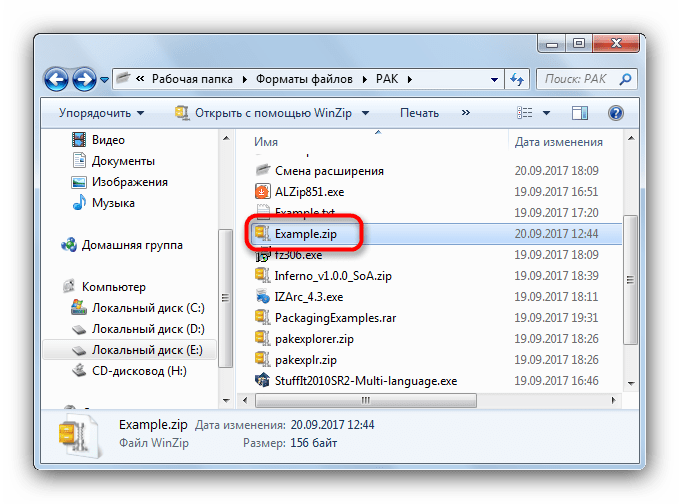
Task: Select file Inferno_v1.0.0_SoA.zip
Action: point(333,276)
